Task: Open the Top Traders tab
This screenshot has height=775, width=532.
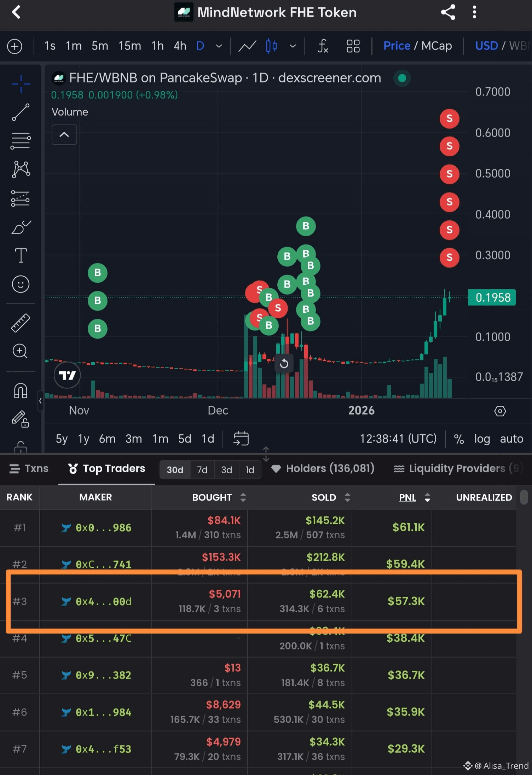Action: (x=106, y=469)
